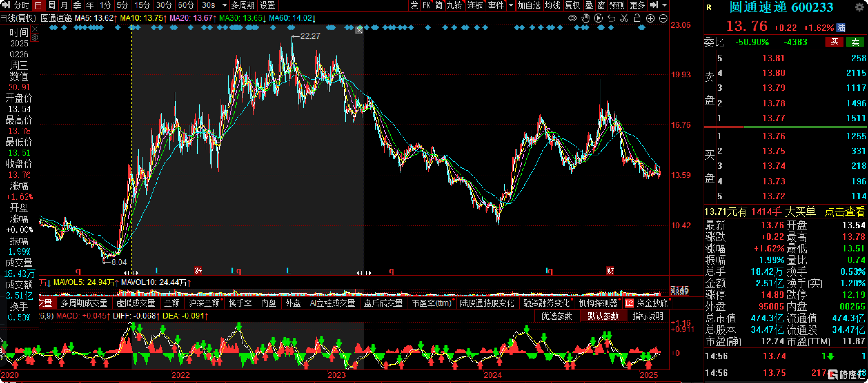Open 多周期 multi-period view
Viewport: 868px width, 383px height.
[x=242, y=5]
